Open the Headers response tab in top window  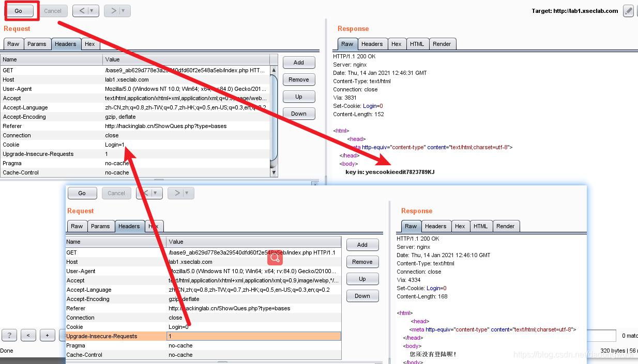[372, 44]
